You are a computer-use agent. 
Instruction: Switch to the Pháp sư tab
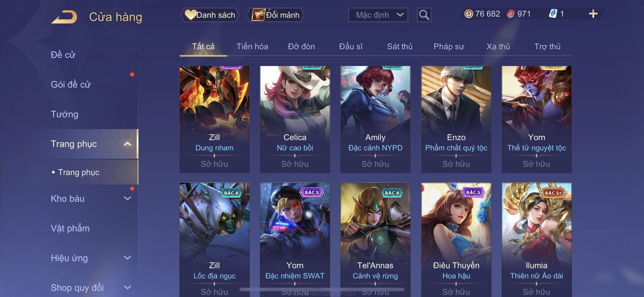(449, 46)
